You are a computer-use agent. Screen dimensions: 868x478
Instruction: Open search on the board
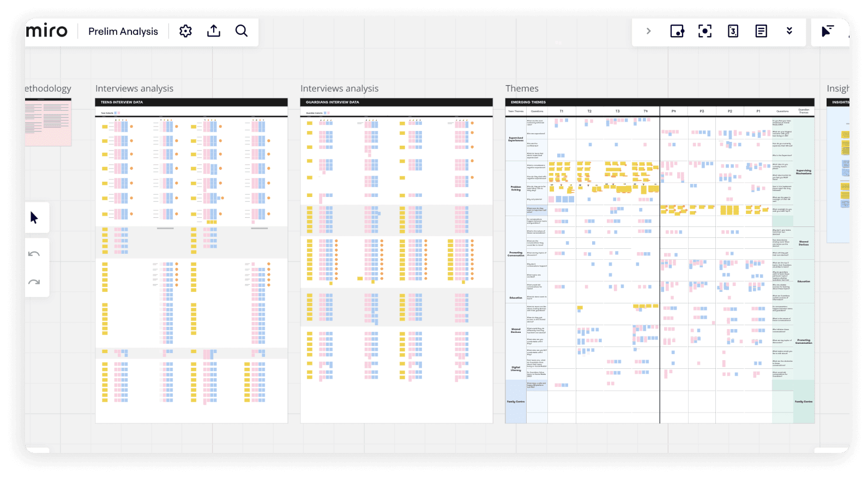tap(242, 31)
